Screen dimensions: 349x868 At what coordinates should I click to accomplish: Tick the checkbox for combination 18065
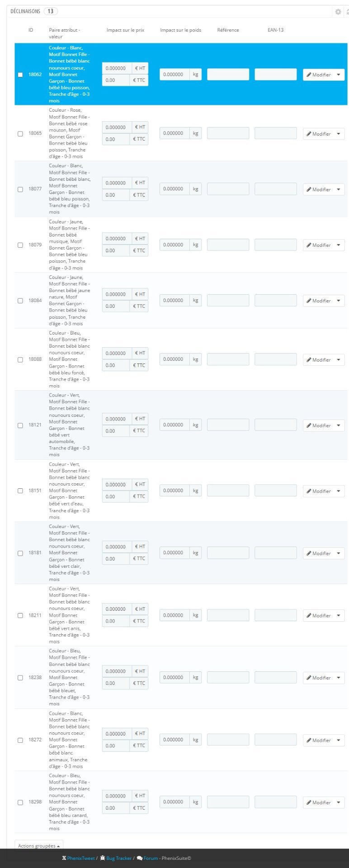pyautogui.click(x=20, y=134)
